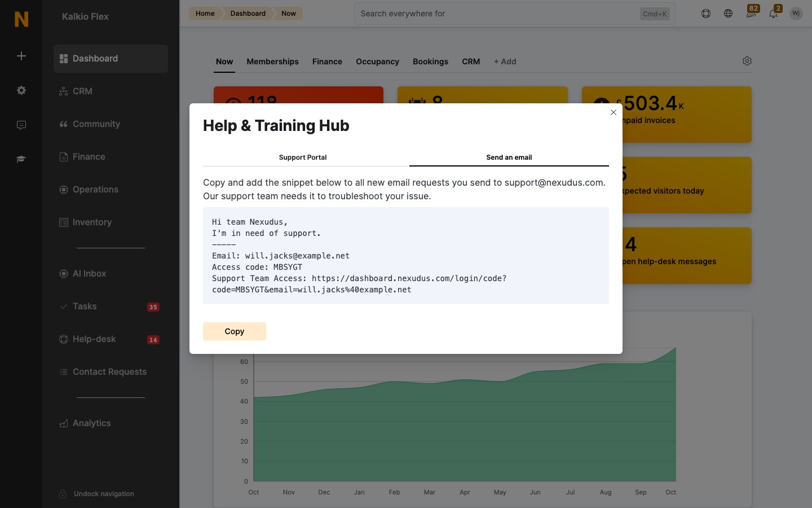Open Finance in the sidebar
812x508 pixels.
pyautogui.click(x=111, y=157)
